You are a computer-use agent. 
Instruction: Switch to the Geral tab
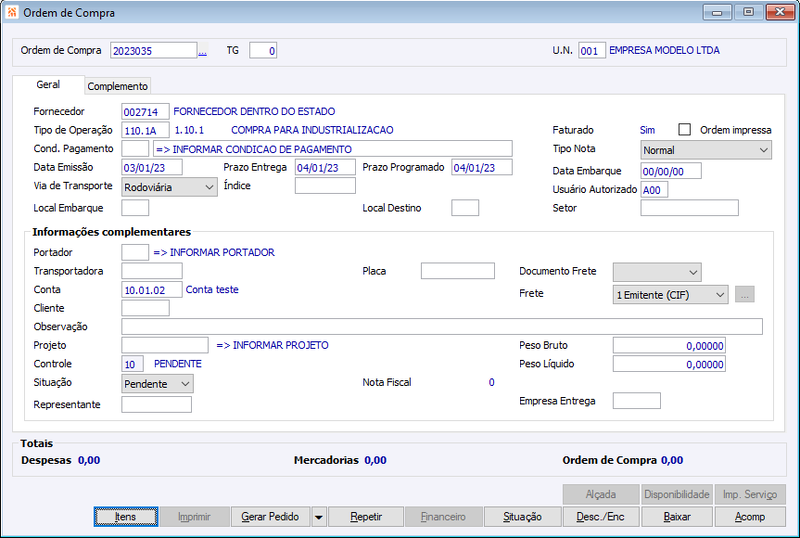click(48, 85)
